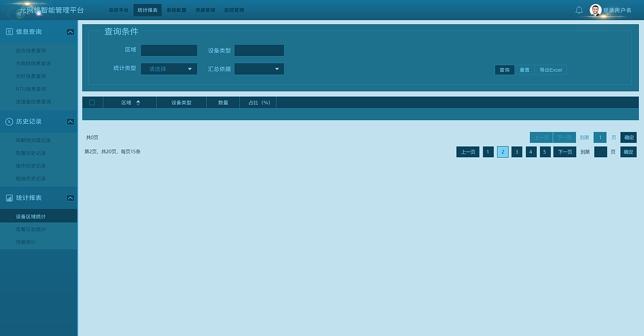Collapse the 统计报表 sidebar section
The width and height of the screenshot is (644, 336).
click(70, 198)
